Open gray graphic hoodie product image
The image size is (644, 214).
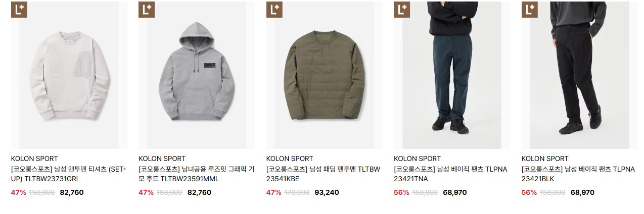pyautogui.click(x=197, y=75)
